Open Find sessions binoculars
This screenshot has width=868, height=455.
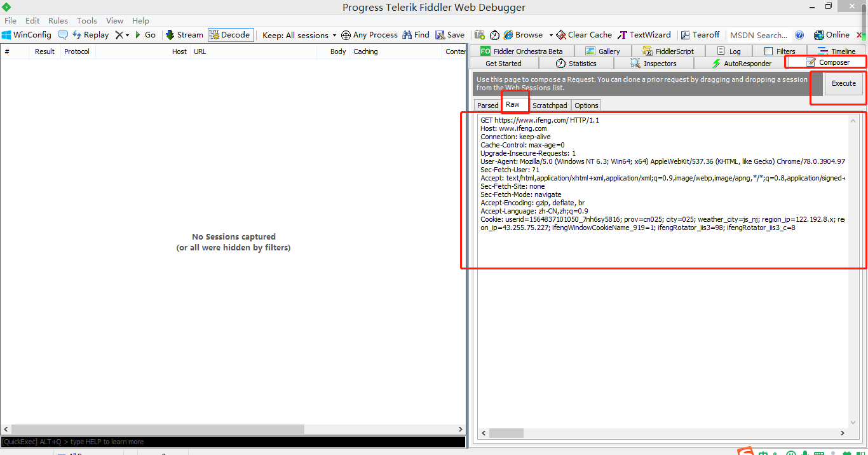click(x=416, y=35)
